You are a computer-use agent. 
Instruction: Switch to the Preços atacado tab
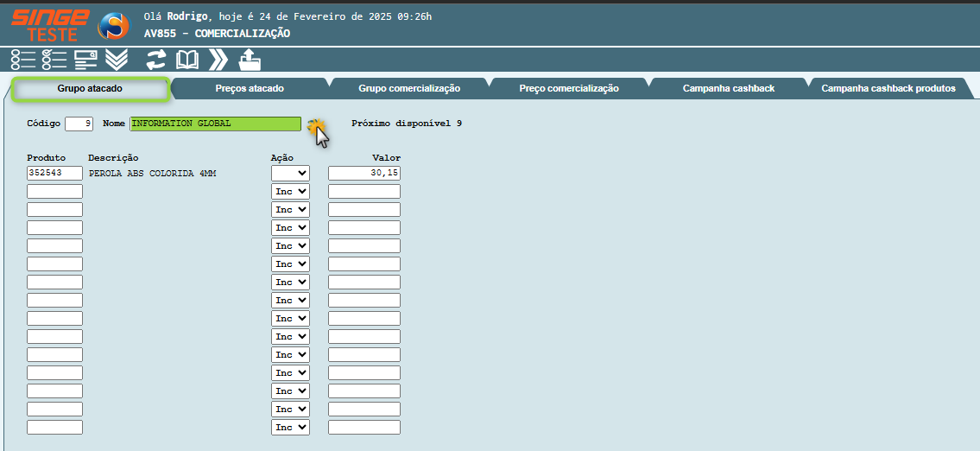250,88
